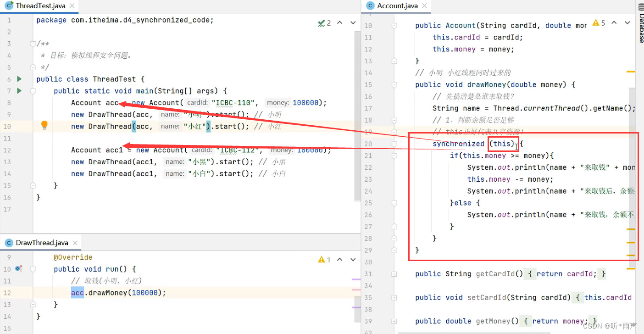Go to previous highlighted problem in Account.java
The width and height of the screenshot is (644, 334).
pyautogui.click(x=614, y=22)
